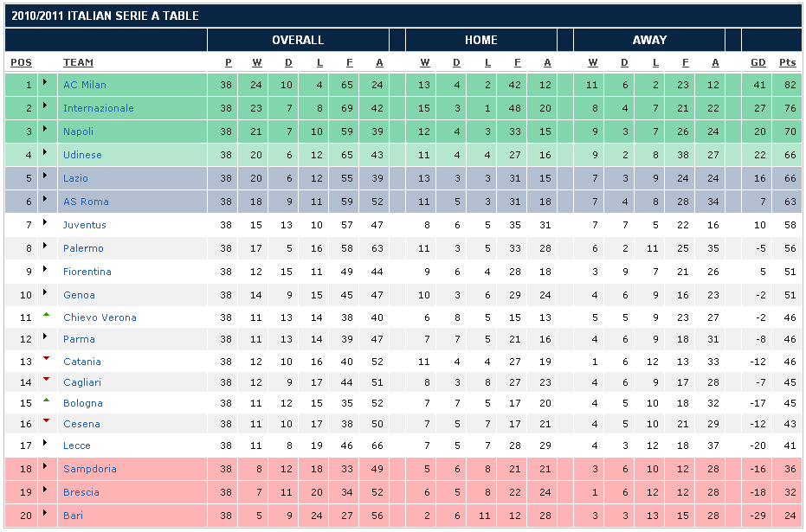
Task: Open the Fiorentina team link
Action: [x=87, y=272]
